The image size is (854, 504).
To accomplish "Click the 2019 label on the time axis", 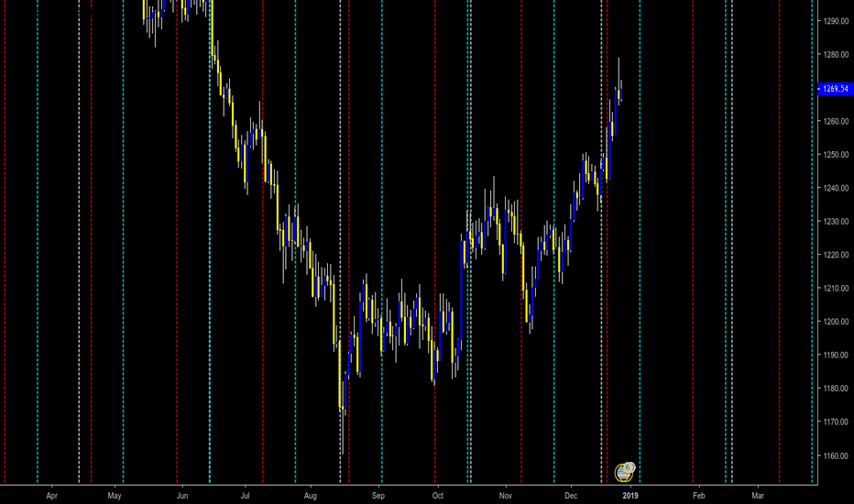I will [x=630, y=496].
